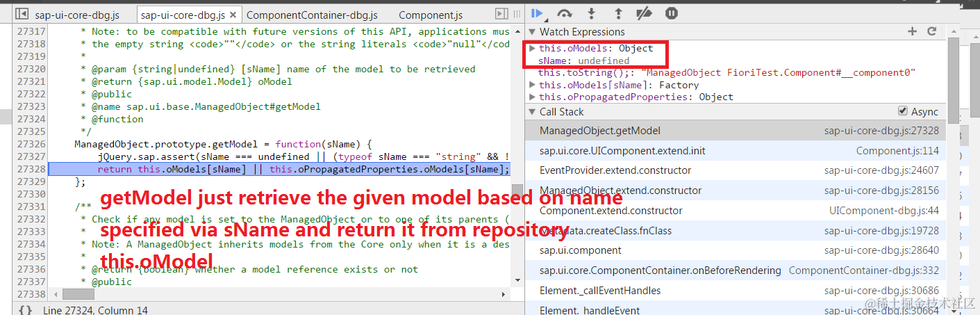
Task: Collapse the Call Stack section
Action: (x=532, y=112)
